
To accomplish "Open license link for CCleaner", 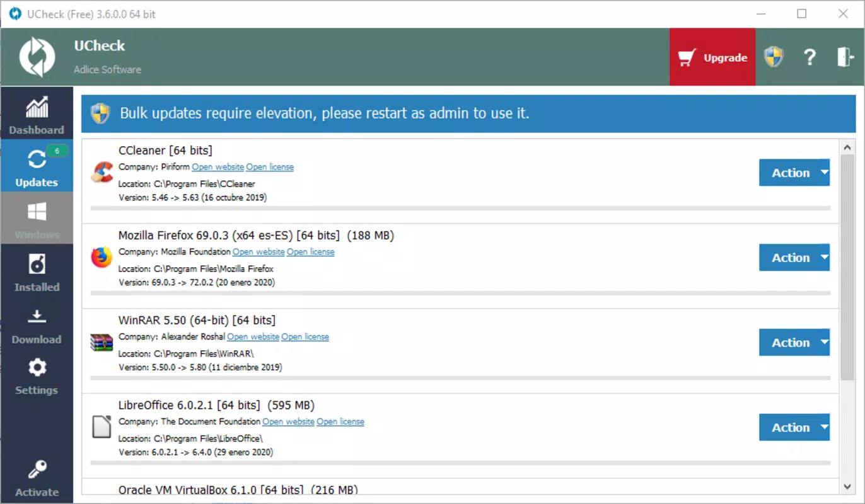I will pyautogui.click(x=270, y=167).
